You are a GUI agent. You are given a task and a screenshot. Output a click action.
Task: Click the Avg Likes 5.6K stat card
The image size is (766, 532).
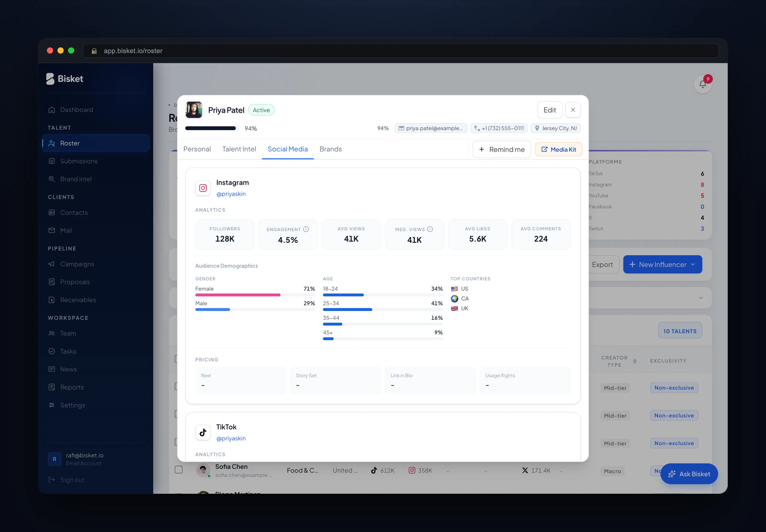pos(477,234)
